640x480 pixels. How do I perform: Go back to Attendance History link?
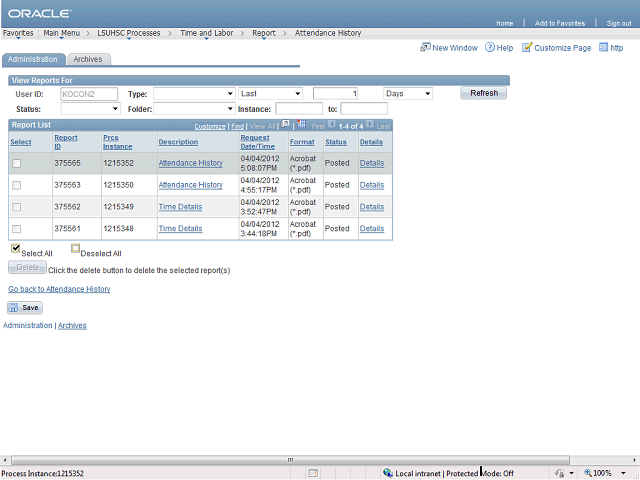[59, 289]
